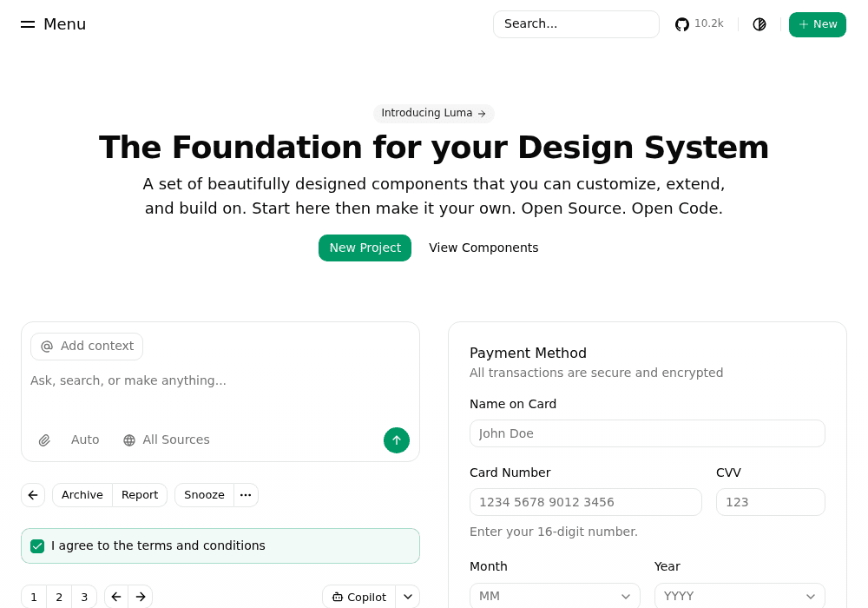Viewport: 868px width, 608px height.
Task: Open the GitHub repository icon
Action: pos(682,24)
